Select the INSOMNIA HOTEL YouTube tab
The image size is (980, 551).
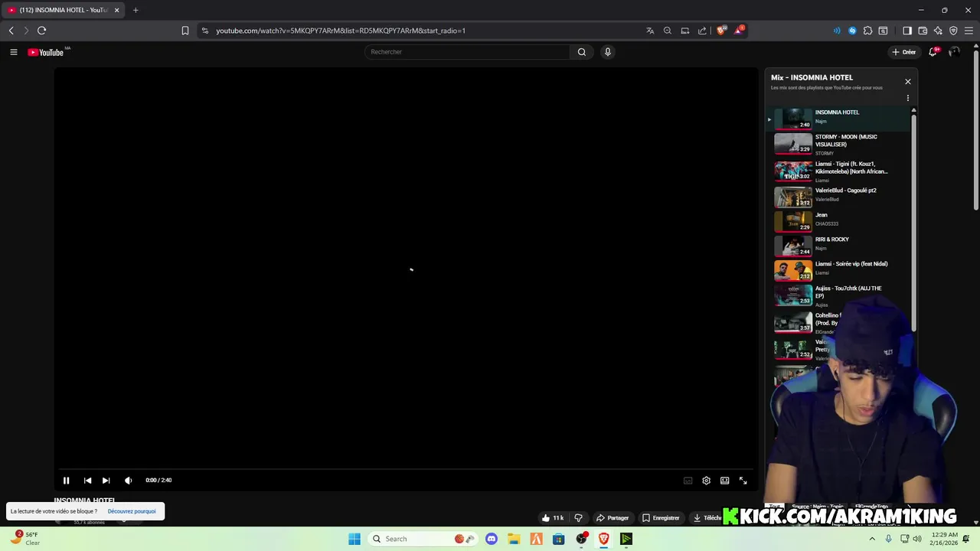point(63,10)
